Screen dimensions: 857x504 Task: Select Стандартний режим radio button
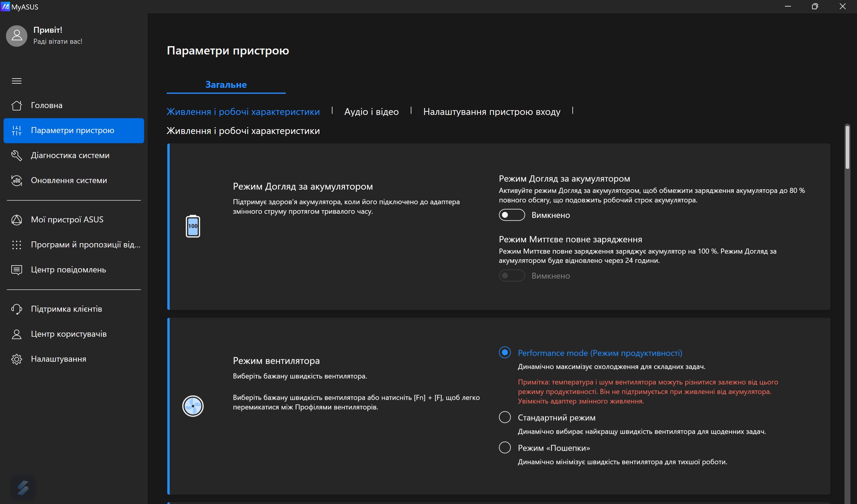(x=505, y=417)
